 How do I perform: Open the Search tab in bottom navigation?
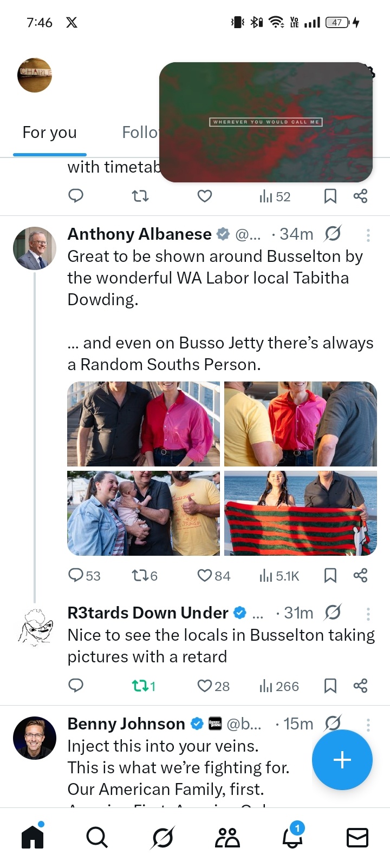(x=97, y=838)
